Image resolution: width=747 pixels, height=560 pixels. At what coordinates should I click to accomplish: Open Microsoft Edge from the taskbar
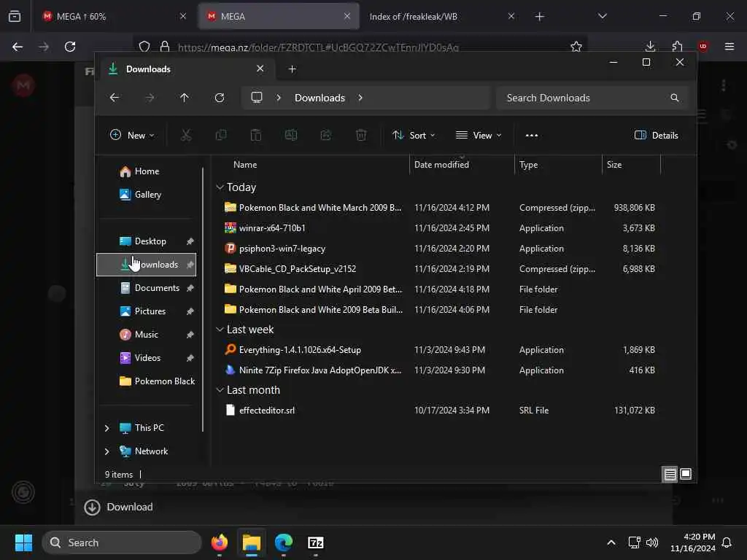click(284, 542)
